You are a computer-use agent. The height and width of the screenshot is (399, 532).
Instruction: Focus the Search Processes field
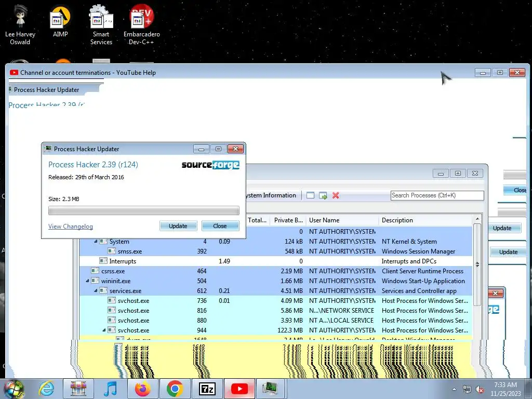[437, 195]
